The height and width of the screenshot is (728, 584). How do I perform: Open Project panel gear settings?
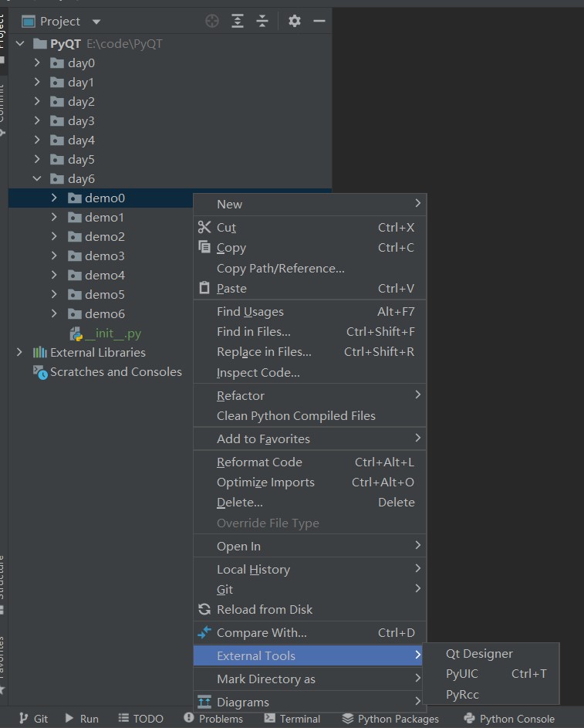coord(294,21)
